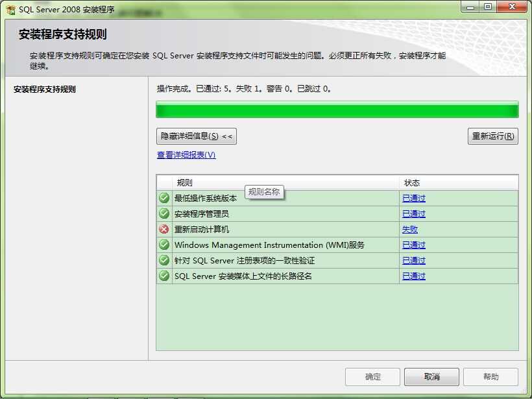Viewport: 532px width, 399px height.
Task: Click the 确定 button
Action: (372, 376)
